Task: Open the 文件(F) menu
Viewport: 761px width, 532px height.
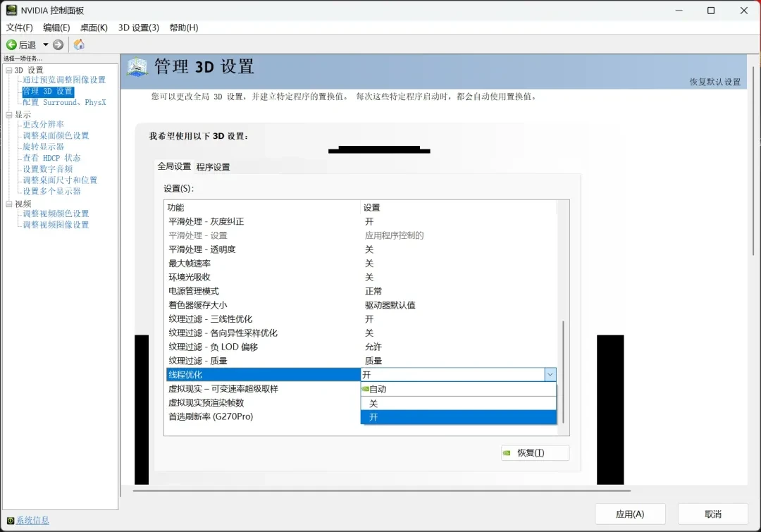Action: point(20,27)
